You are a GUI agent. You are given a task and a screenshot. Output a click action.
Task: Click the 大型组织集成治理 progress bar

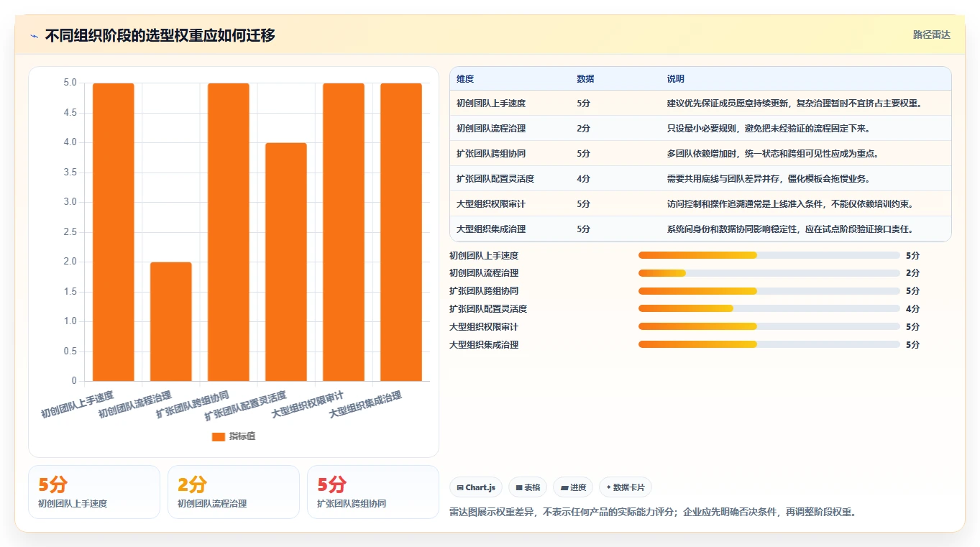[769, 344]
